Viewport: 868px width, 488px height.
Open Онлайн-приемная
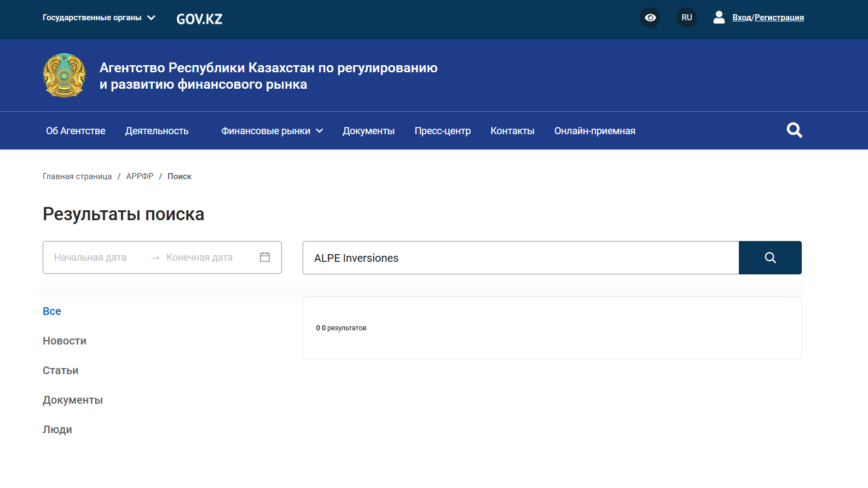595,131
